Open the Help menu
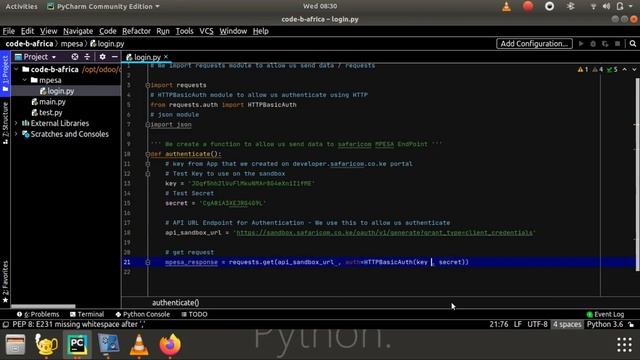This screenshot has width=640, height=360. [260, 31]
